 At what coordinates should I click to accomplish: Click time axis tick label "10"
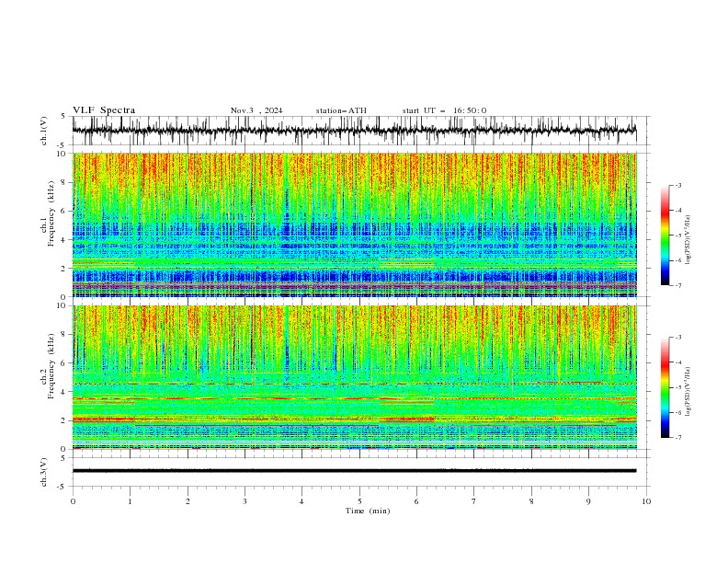646,501
